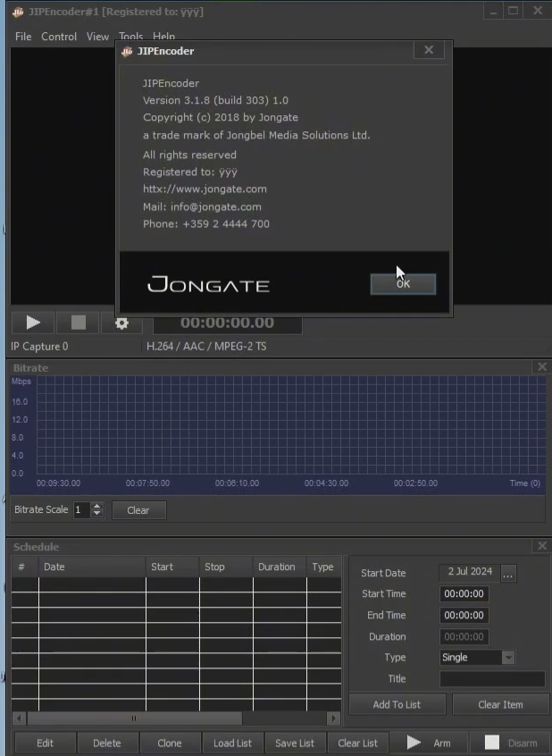552x756 pixels.
Task: Open the File menu
Action: pyautogui.click(x=23, y=37)
